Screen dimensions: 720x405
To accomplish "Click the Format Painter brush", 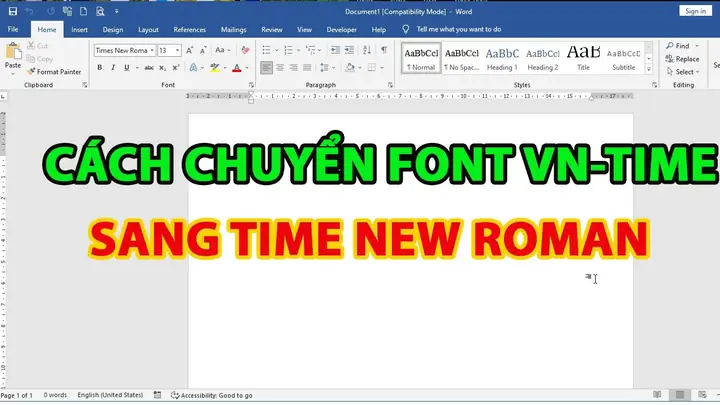I will (x=54, y=72).
